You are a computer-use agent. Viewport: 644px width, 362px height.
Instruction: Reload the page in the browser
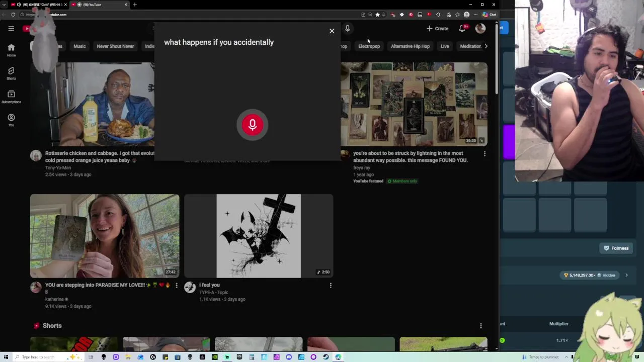click(x=13, y=15)
